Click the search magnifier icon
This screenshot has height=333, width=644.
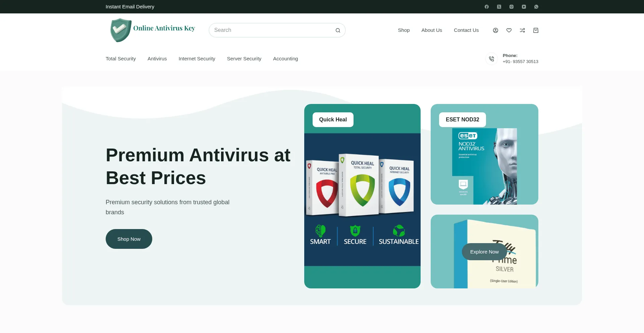[338, 30]
